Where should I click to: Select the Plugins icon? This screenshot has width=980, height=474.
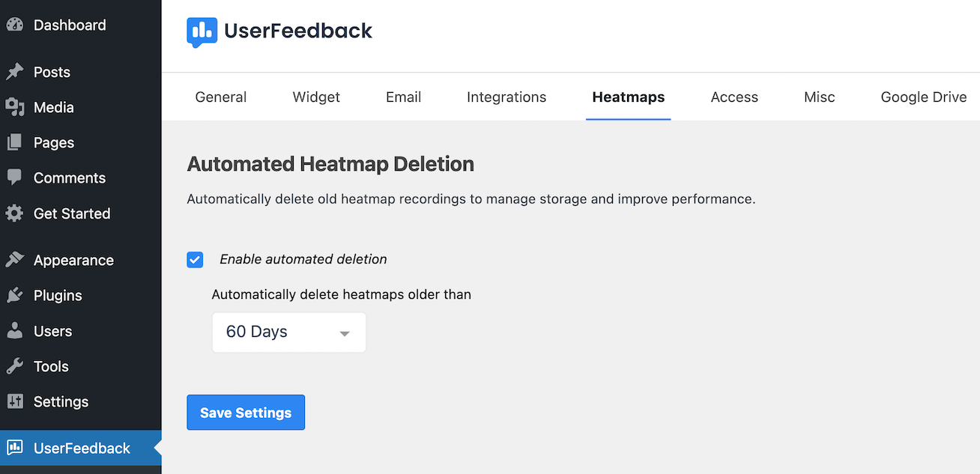(16, 295)
